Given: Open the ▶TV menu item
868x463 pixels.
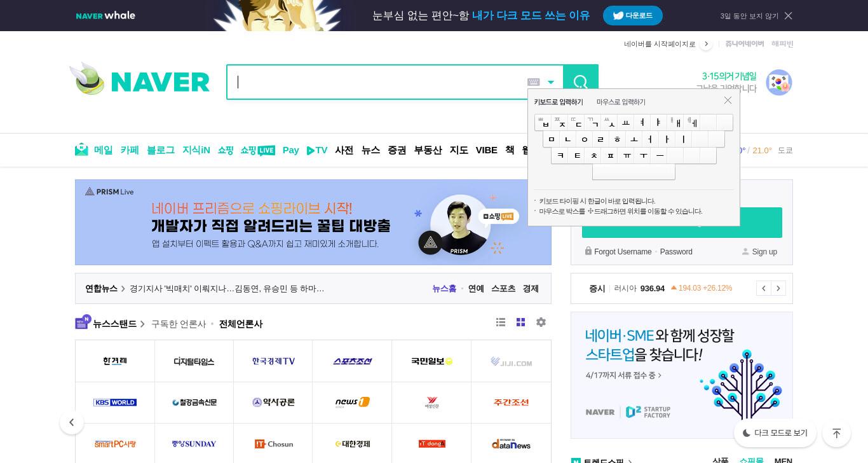Looking at the screenshot, I should click(x=317, y=150).
